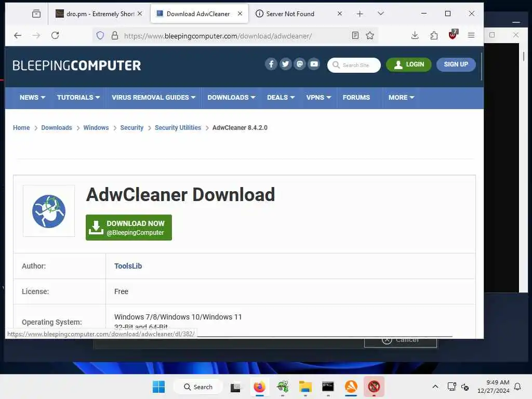
Task: Close the Server Not Found tab
Action: pyautogui.click(x=340, y=14)
